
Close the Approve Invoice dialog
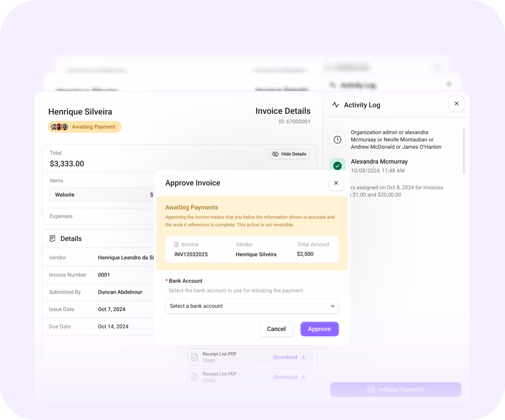336,183
